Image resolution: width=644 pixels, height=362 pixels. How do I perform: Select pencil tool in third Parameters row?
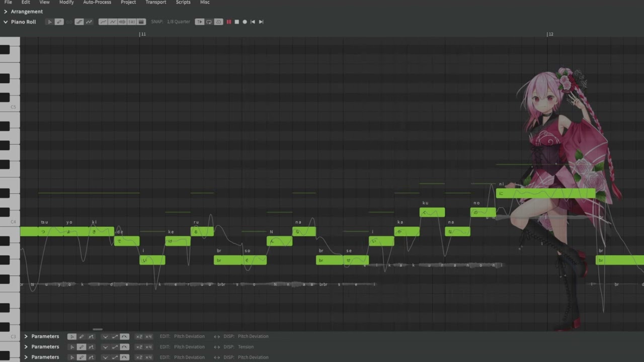(82, 357)
